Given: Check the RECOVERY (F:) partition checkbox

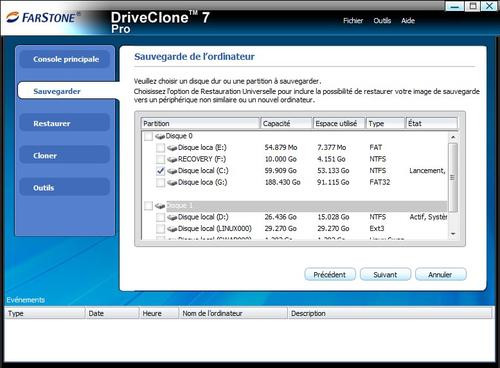Looking at the screenshot, I should click(x=160, y=159).
